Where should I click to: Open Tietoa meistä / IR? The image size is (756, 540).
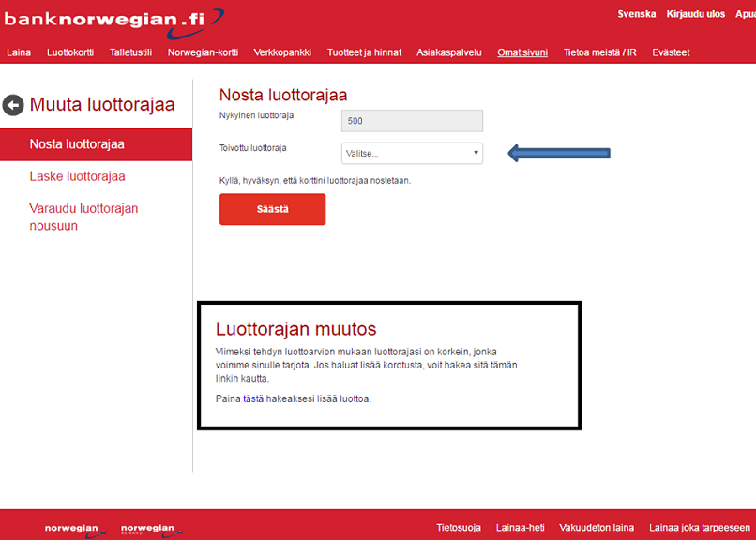(x=599, y=52)
